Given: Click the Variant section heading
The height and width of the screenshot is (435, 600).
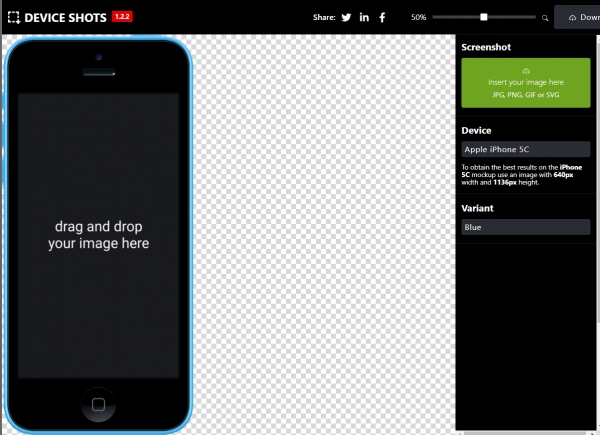Looking at the screenshot, I should point(477,208).
